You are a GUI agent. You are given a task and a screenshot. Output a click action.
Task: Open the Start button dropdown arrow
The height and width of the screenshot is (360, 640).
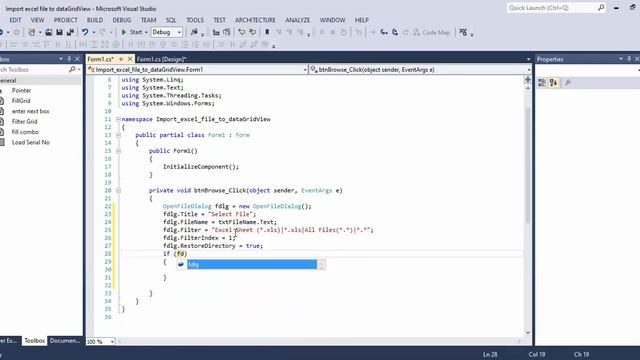pos(146,32)
